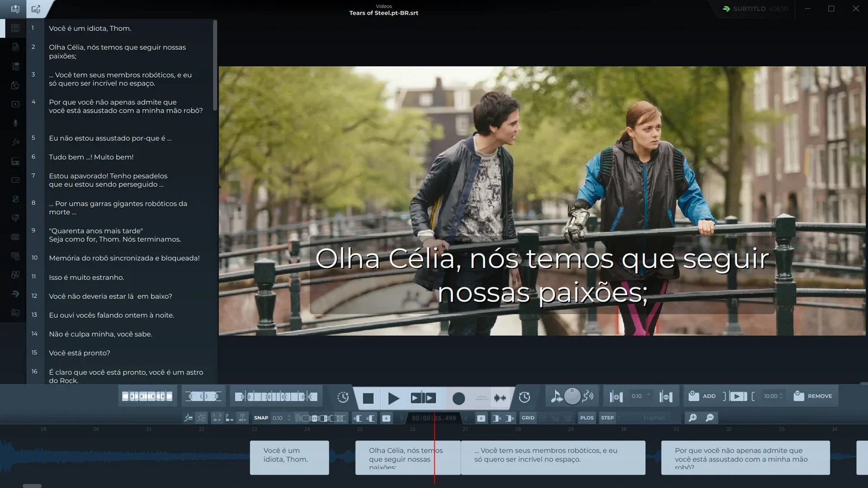
Task: Click the clock icon right of the waveform button
Action: [x=525, y=397]
